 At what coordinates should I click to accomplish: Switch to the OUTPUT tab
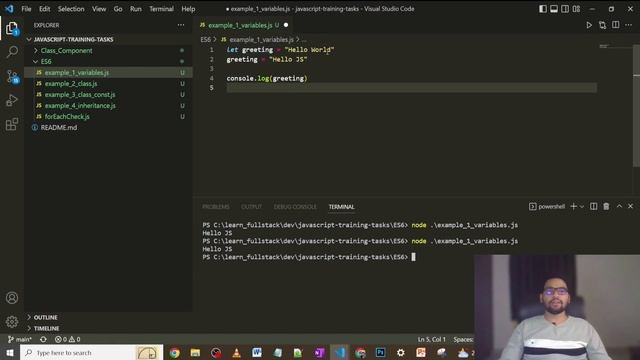click(x=251, y=207)
